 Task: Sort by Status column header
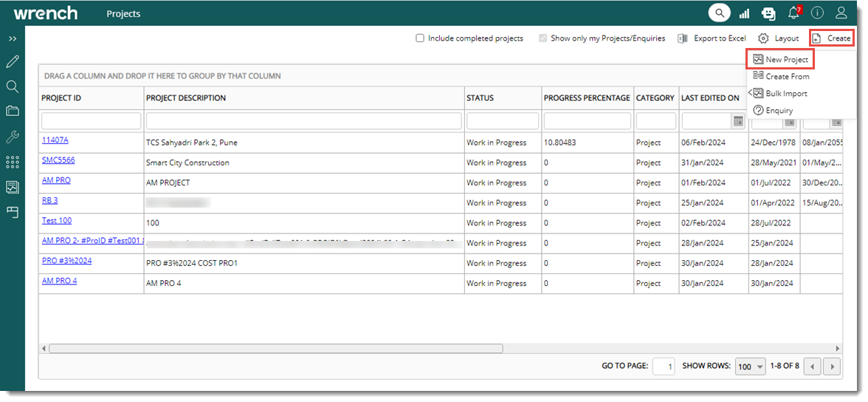[x=480, y=98]
